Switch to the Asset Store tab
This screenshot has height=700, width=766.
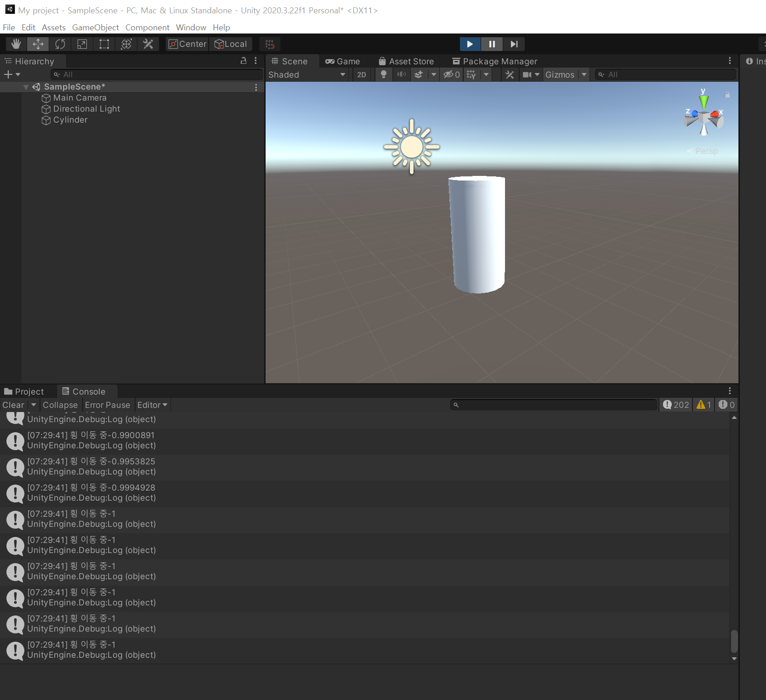(x=406, y=61)
